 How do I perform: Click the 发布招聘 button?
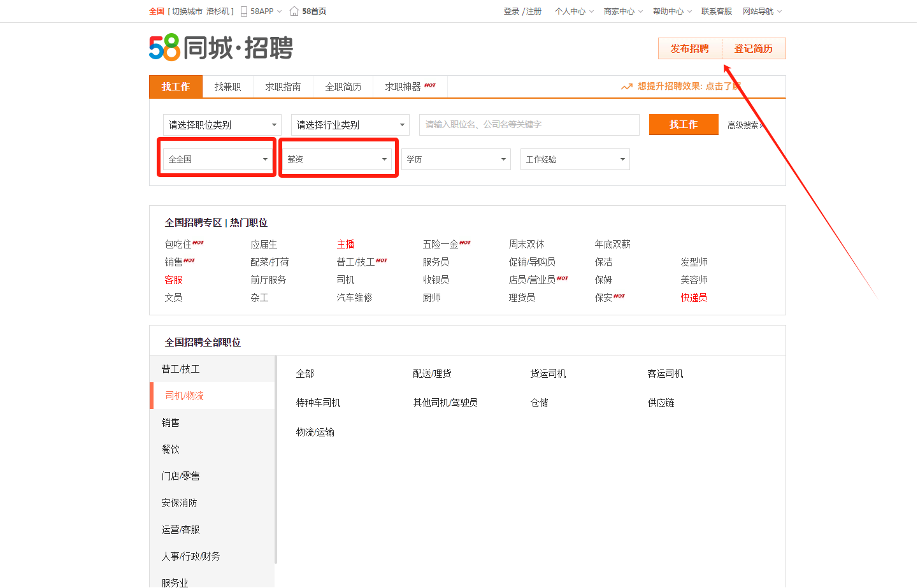coord(690,48)
